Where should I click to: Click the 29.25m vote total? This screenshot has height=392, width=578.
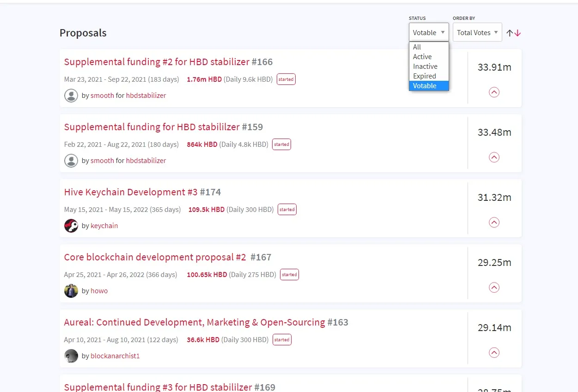(x=494, y=263)
